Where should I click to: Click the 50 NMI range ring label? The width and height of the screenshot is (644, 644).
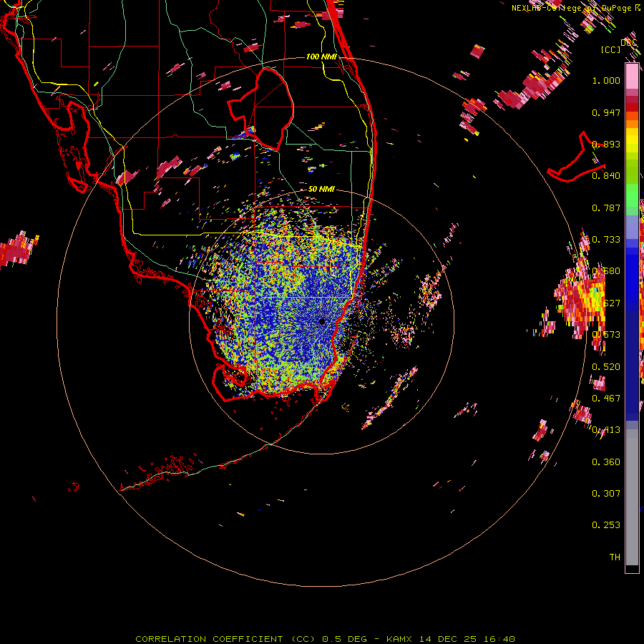tap(321, 189)
